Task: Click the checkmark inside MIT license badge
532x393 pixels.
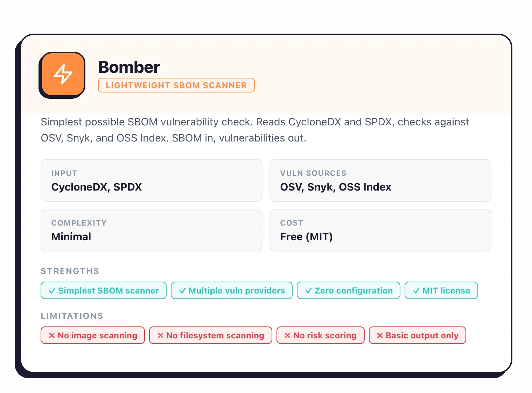Action: 416,290
